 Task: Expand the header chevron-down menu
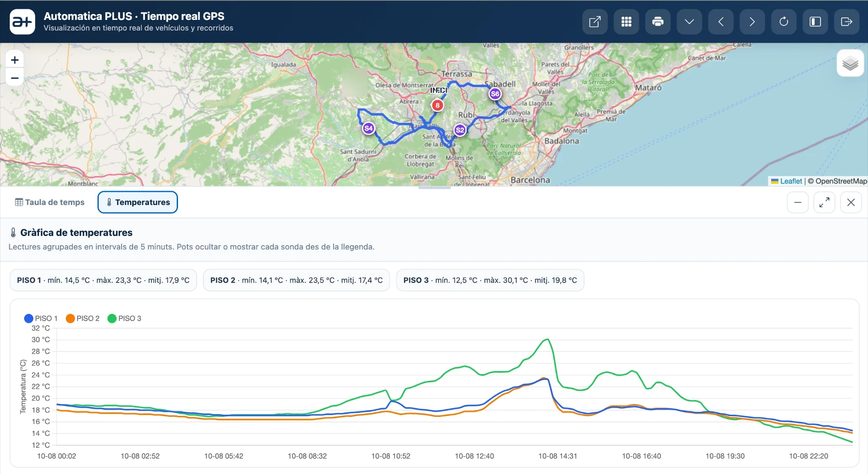tap(690, 22)
